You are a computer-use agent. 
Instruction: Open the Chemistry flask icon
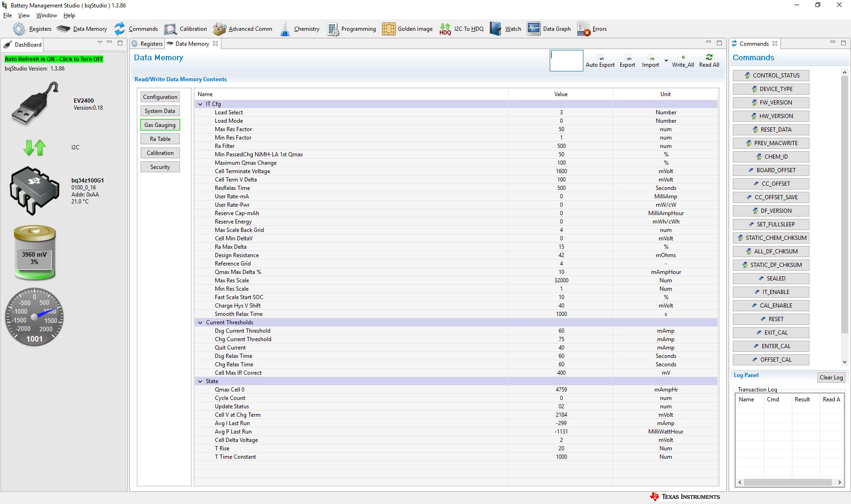285,29
